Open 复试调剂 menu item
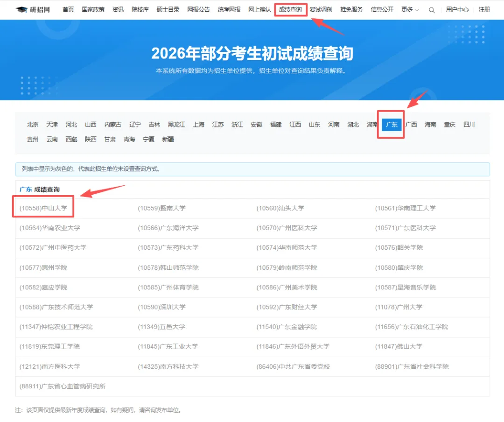Image resolution: width=504 pixels, height=422 pixels. [321, 10]
